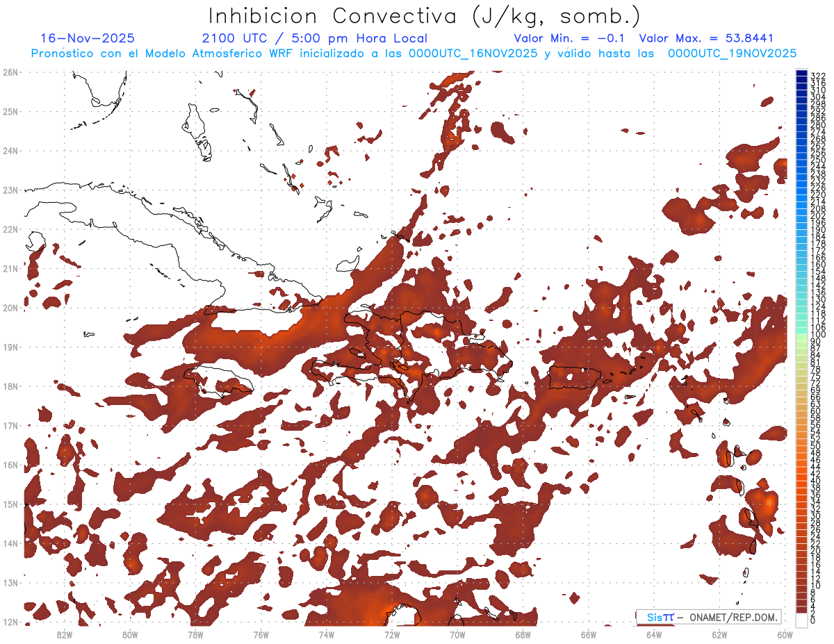Viewport: 834px width, 644px height.
Task: Click the 68W longitude label
Action: [x=523, y=634]
